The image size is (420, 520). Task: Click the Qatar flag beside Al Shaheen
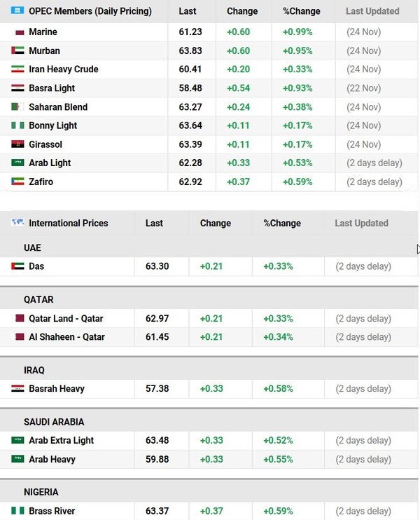(x=18, y=337)
